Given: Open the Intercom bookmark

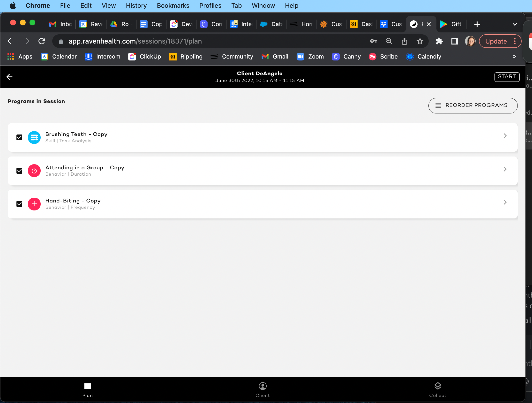Looking at the screenshot, I should coord(102,57).
